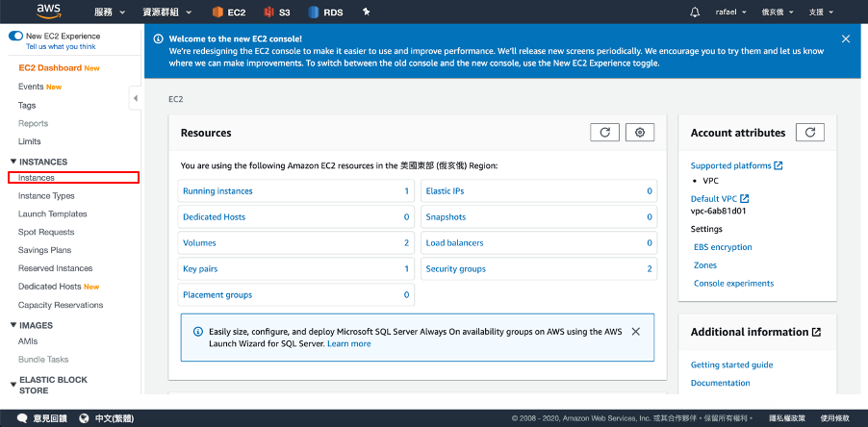
Task: Open Volumes resource
Action: 295,242
